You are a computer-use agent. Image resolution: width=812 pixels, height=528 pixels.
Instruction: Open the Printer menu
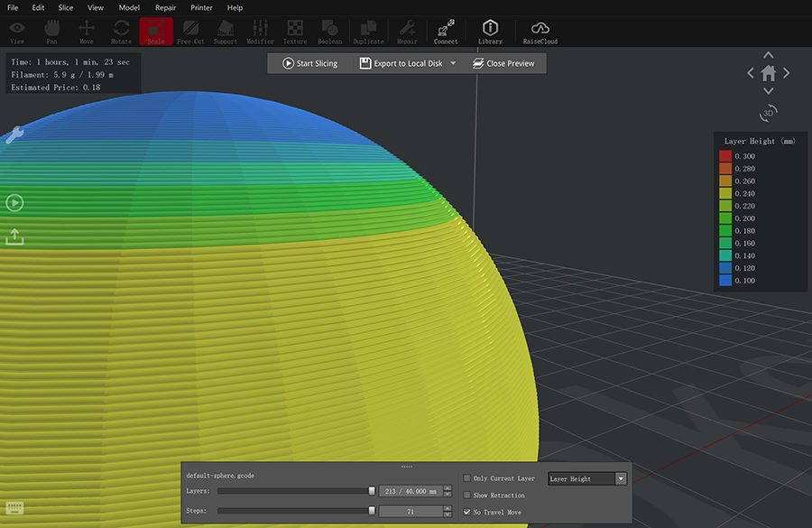(x=201, y=7)
